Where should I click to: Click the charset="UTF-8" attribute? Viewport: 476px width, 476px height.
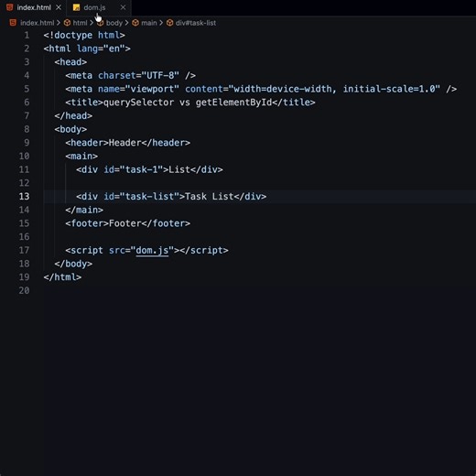(x=138, y=75)
